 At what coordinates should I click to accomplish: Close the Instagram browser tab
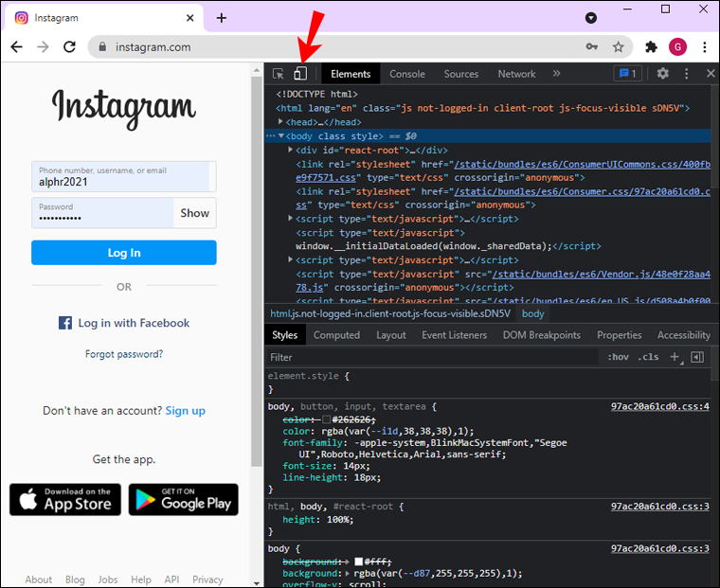(x=189, y=18)
